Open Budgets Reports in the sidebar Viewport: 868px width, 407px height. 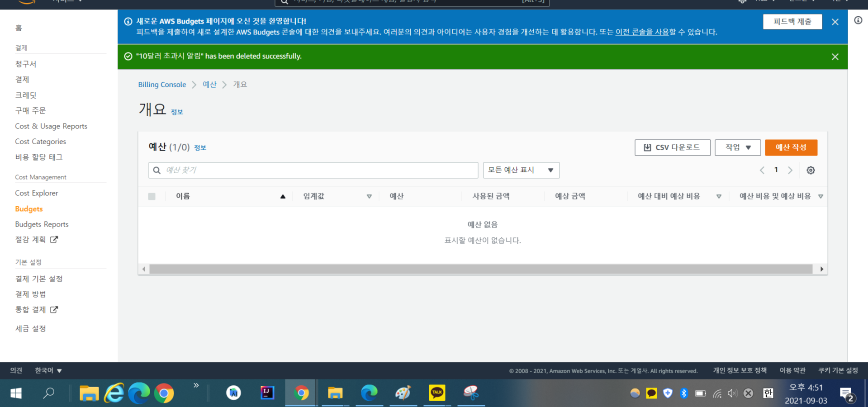coord(42,224)
